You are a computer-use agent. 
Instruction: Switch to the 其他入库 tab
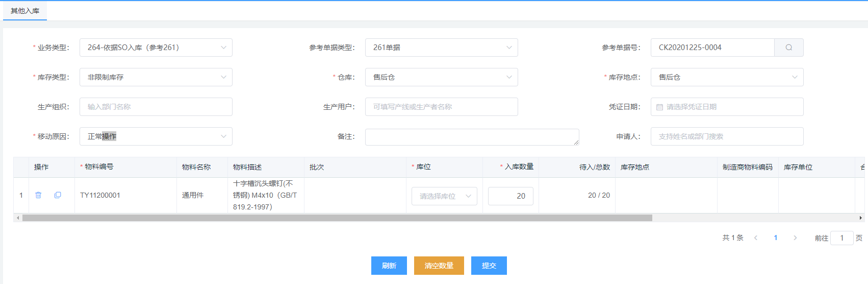(25, 11)
